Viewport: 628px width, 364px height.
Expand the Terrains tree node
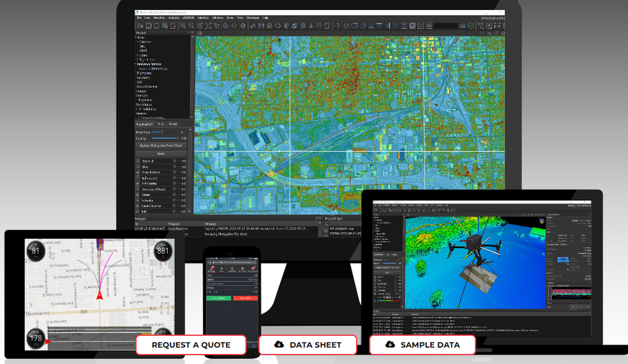click(x=136, y=114)
